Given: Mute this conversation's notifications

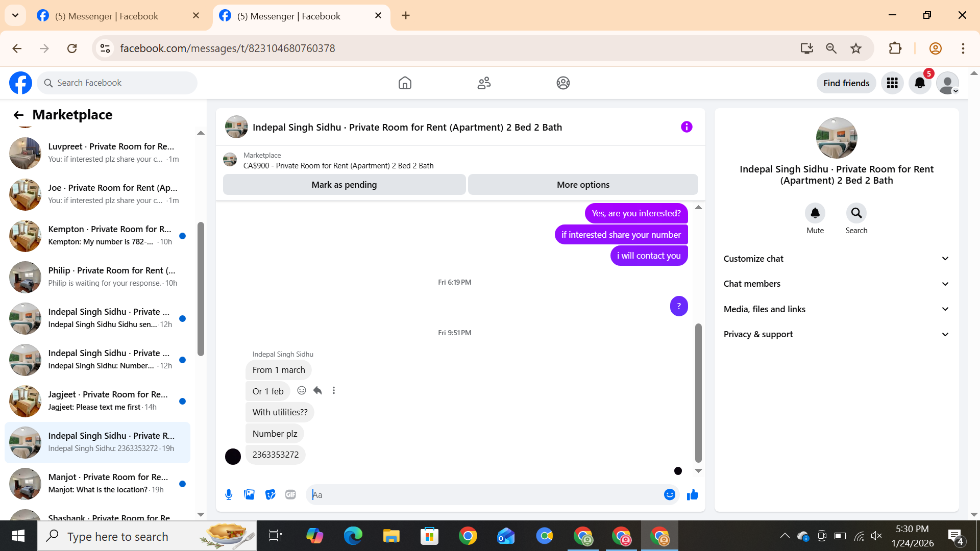Looking at the screenshot, I should [815, 213].
